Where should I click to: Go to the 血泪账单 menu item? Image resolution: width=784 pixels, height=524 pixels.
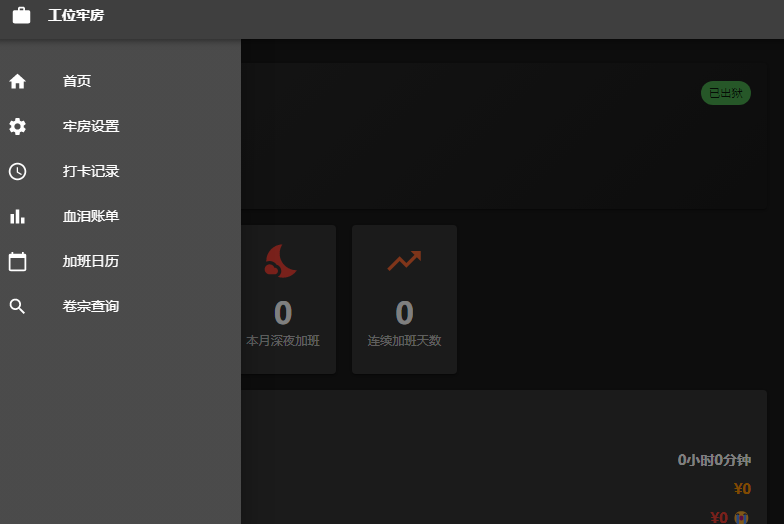click(x=120, y=216)
